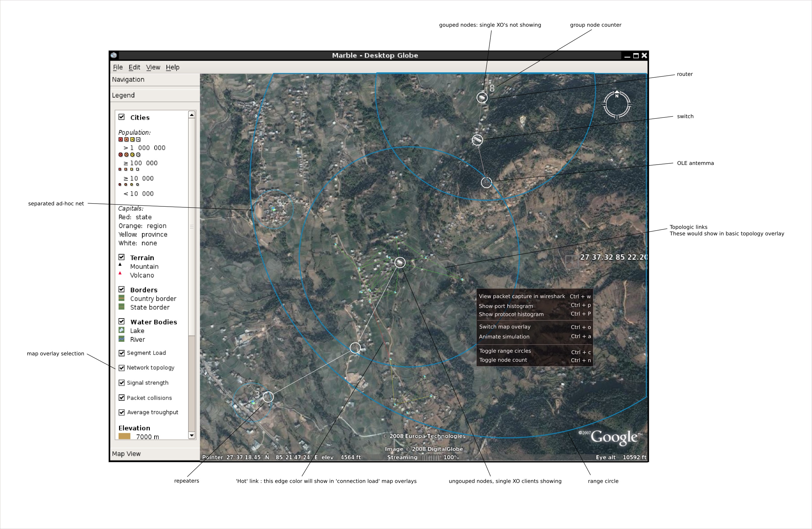Click the 7000 m elevation color swatch
The image size is (812, 529).
point(124,436)
